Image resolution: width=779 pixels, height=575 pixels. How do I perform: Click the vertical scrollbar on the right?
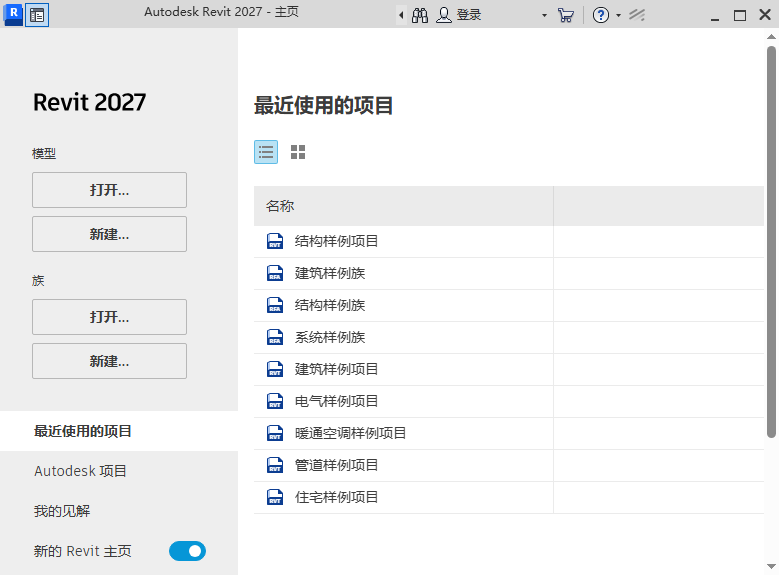tap(771, 240)
